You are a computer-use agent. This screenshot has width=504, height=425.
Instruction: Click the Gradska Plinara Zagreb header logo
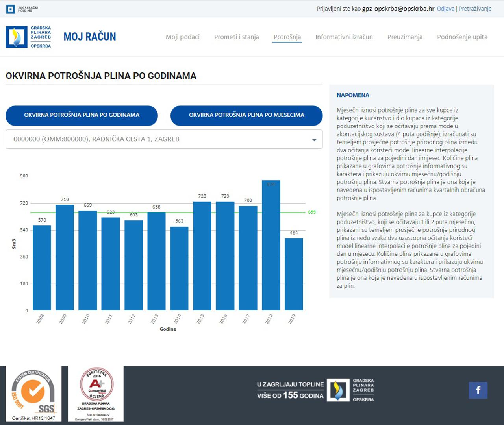coord(28,37)
